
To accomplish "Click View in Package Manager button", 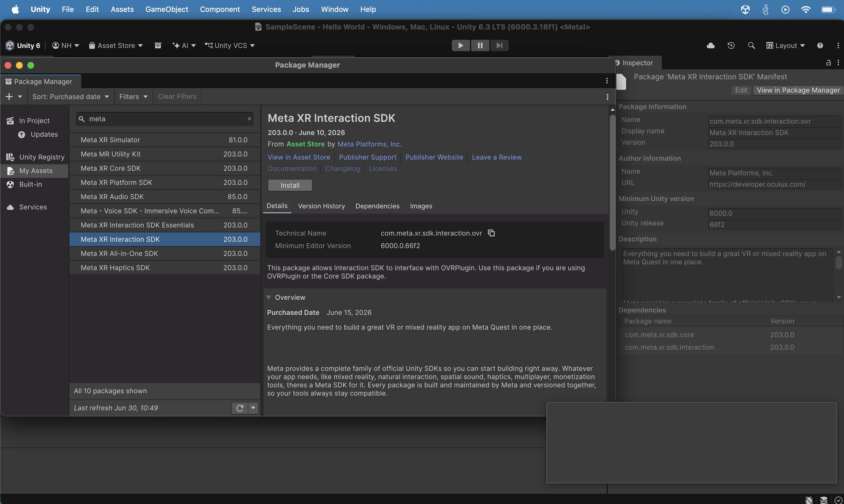I will click(798, 90).
